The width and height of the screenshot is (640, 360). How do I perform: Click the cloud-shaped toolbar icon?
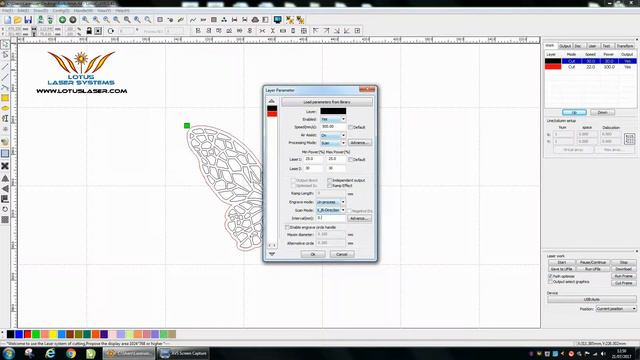pyautogui.click(x=255, y=20)
